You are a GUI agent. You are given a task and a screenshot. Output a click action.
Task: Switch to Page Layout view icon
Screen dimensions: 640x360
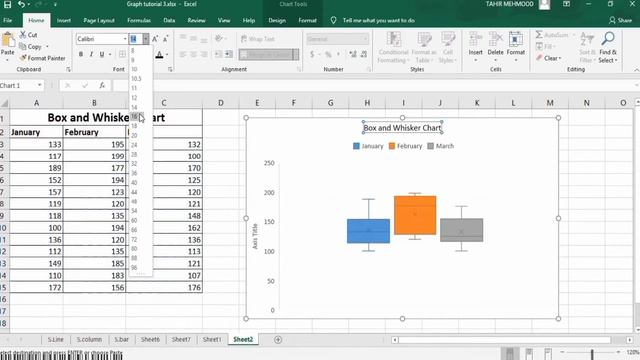pyautogui.click(x=529, y=353)
